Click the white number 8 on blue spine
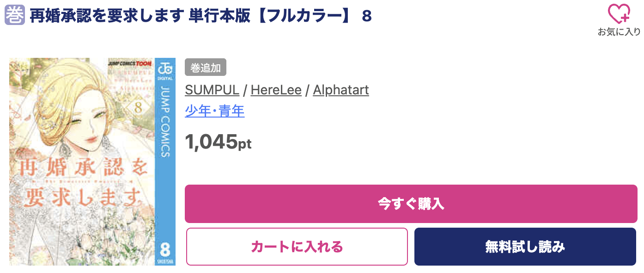The height and width of the screenshot is (273, 644). (x=165, y=248)
